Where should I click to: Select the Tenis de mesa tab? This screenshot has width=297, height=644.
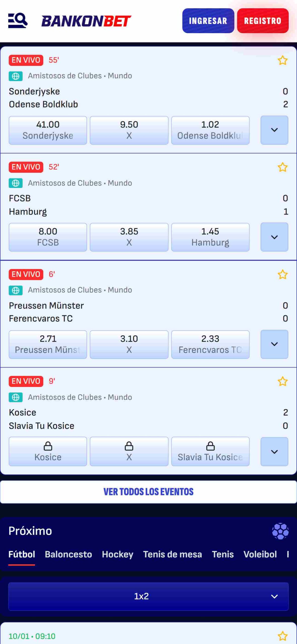(x=173, y=554)
